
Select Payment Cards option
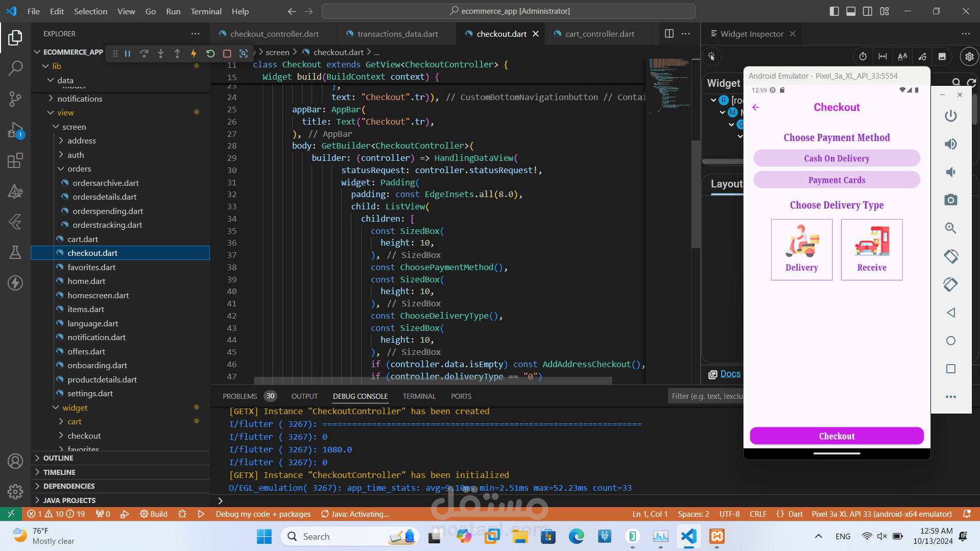(x=836, y=180)
